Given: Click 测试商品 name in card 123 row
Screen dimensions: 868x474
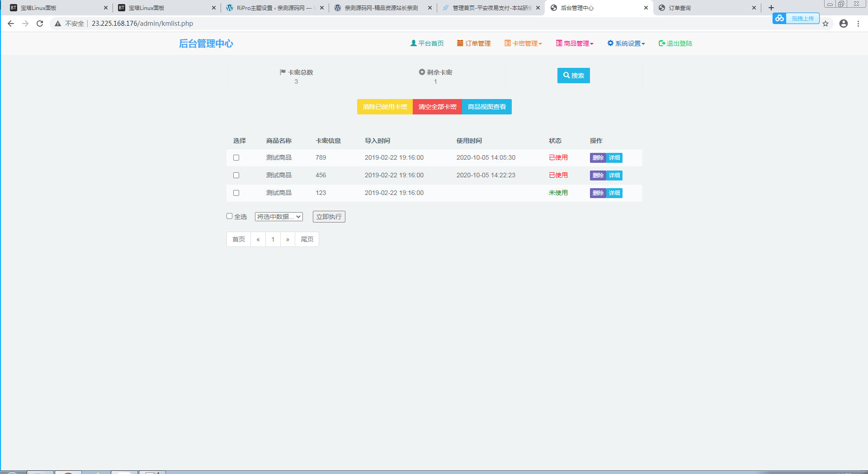Looking at the screenshot, I should click(279, 193).
